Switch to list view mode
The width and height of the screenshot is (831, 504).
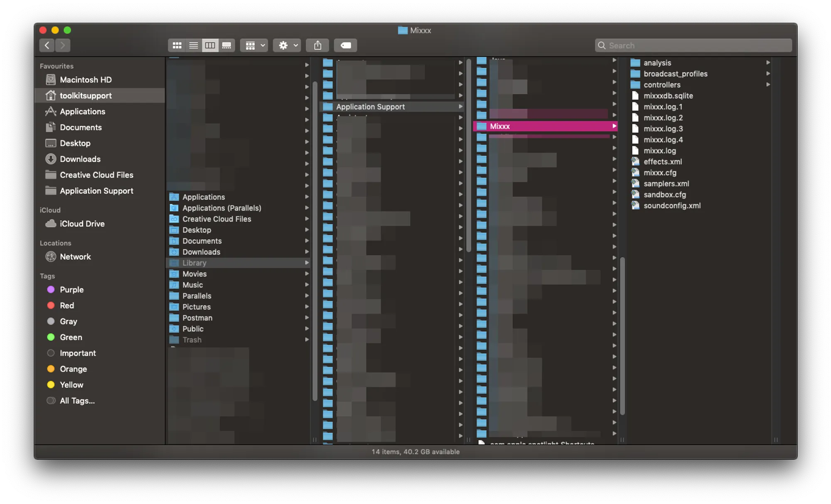[x=193, y=45]
